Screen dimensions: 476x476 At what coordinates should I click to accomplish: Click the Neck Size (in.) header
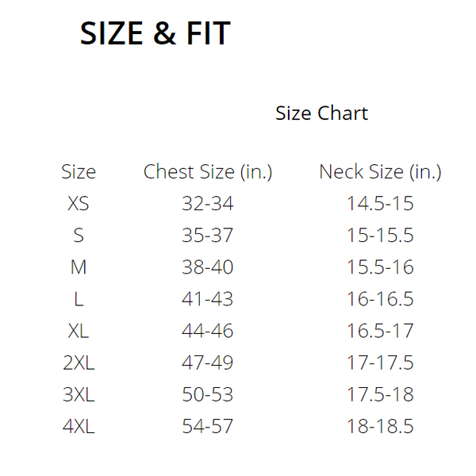point(380,171)
